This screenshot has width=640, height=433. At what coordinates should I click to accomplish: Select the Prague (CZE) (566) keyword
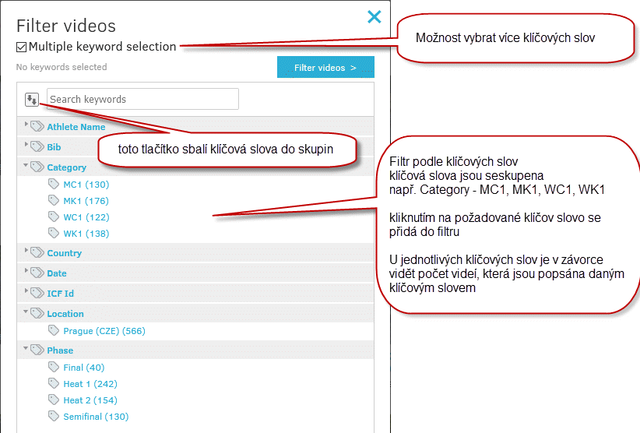point(104,331)
